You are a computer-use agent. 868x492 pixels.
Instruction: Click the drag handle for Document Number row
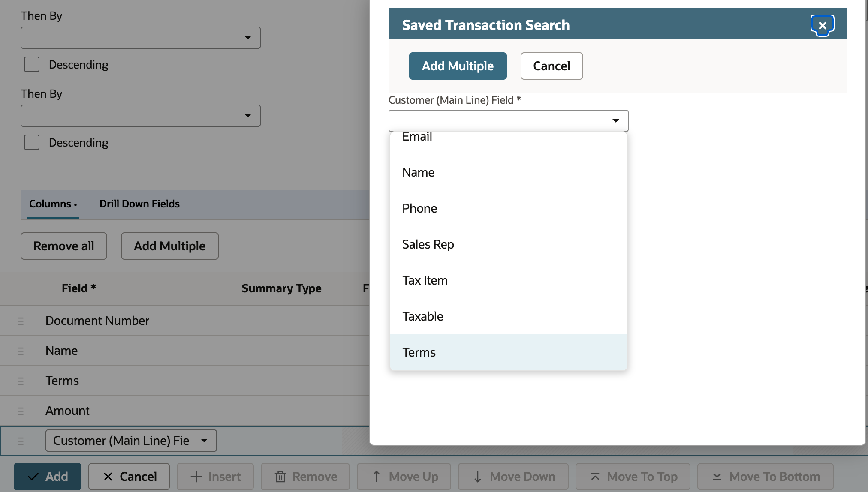pos(21,321)
